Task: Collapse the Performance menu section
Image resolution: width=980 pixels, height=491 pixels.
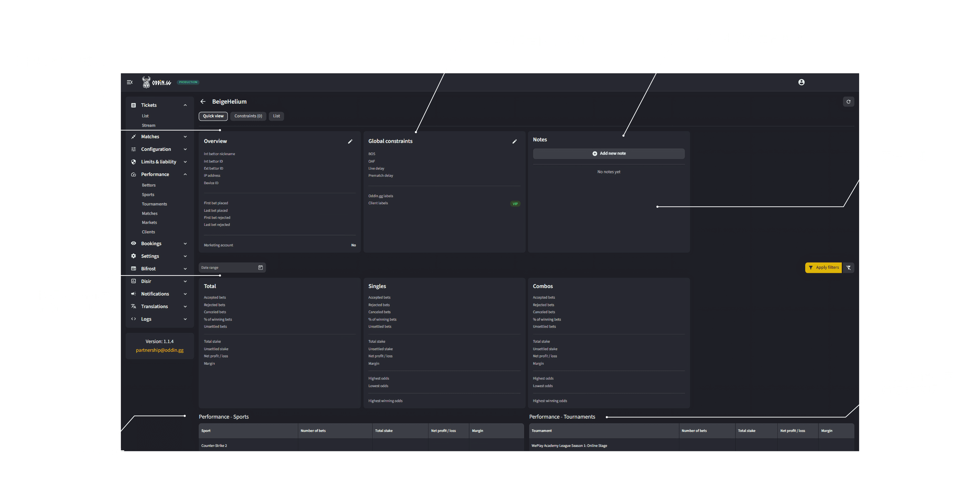Action: 185,174
